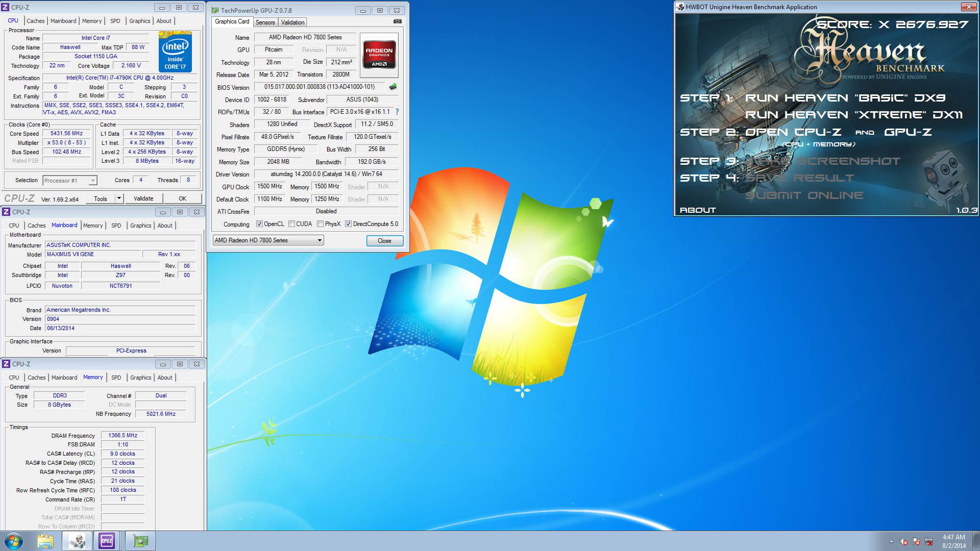The width and height of the screenshot is (980, 551).
Task: Show hidden system tray icons
Action: point(891,542)
